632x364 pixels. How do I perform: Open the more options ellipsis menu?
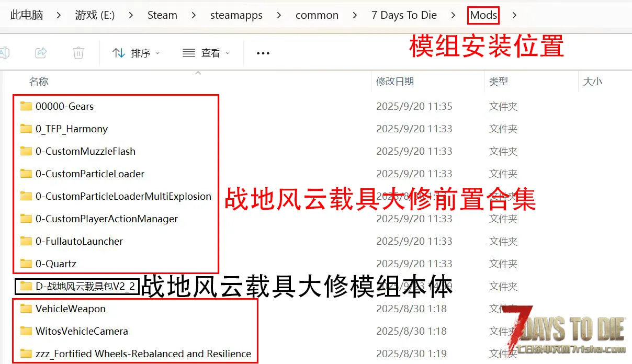click(x=263, y=53)
